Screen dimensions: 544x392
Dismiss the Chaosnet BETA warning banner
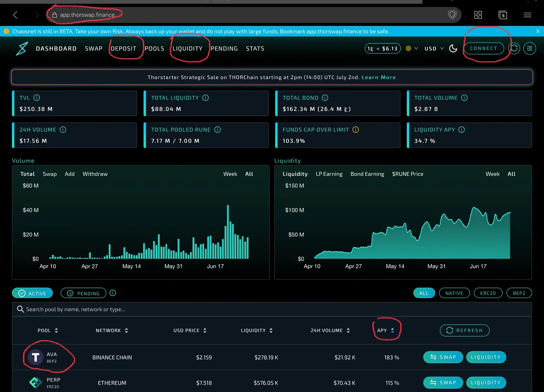538,31
